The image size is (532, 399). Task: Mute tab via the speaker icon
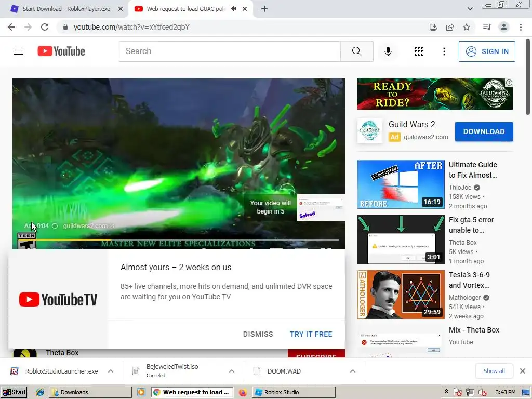[233, 9]
